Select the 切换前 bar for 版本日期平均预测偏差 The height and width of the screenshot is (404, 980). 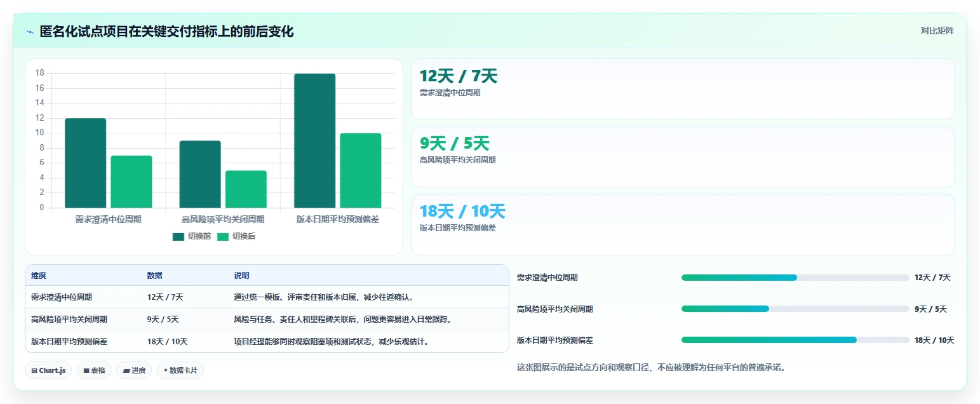(x=314, y=140)
